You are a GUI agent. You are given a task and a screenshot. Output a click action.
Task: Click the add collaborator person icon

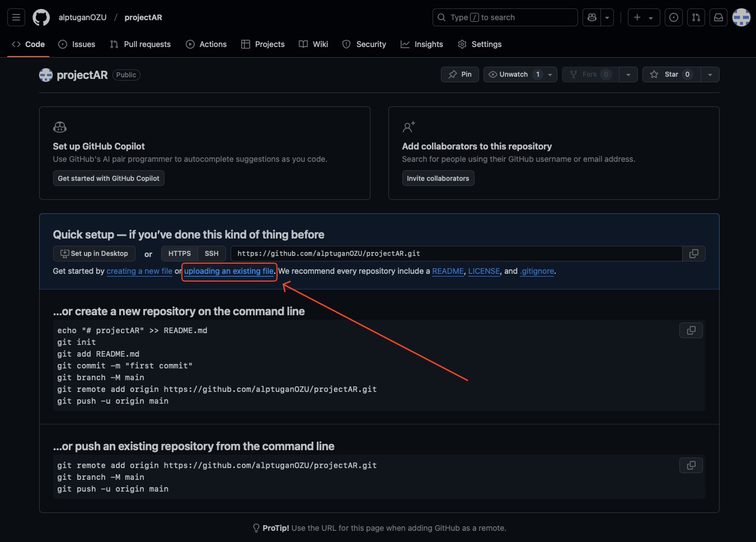[408, 127]
